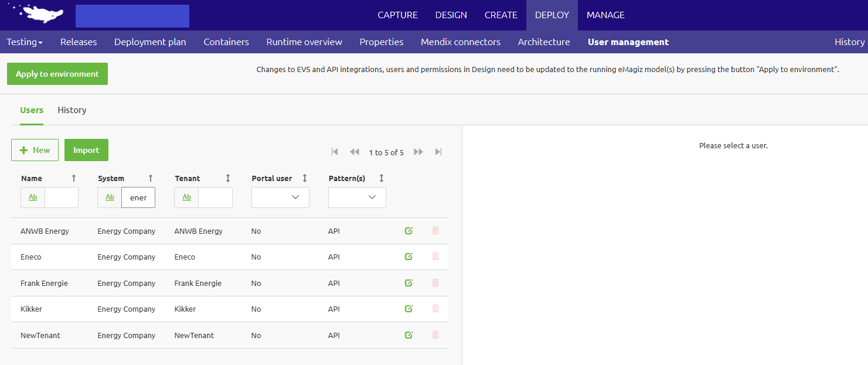The height and width of the screenshot is (365, 868).
Task: Click the '1 to 5 of 5' page indicator
Action: pyautogui.click(x=386, y=152)
